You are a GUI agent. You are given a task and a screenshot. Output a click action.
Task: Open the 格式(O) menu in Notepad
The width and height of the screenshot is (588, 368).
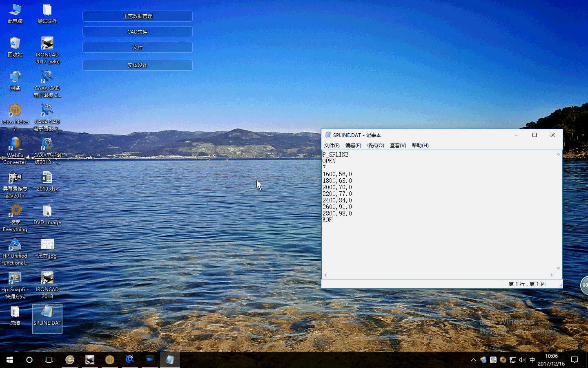pyautogui.click(x=375, y=146)
